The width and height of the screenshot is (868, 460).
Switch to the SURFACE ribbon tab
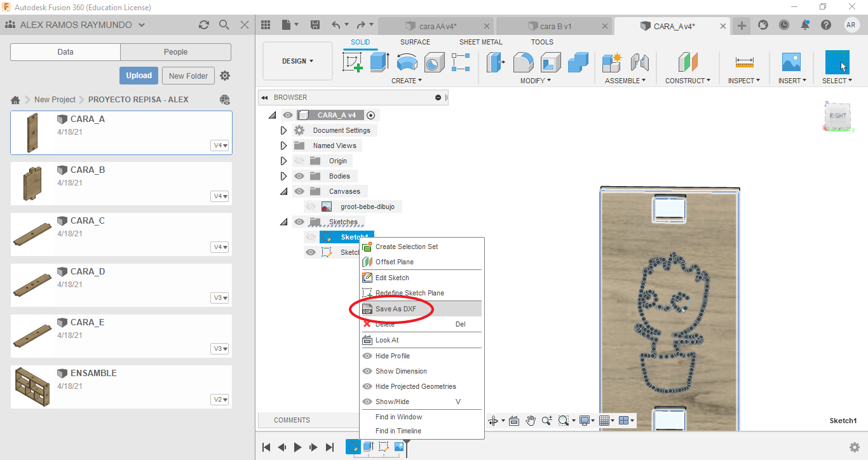[x=415, y=42]
